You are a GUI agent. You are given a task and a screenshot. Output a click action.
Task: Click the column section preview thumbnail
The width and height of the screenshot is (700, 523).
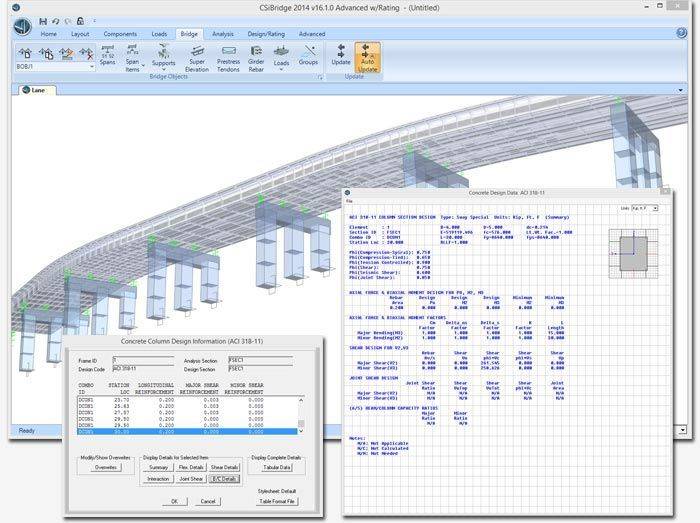click(x=633, y=253)
